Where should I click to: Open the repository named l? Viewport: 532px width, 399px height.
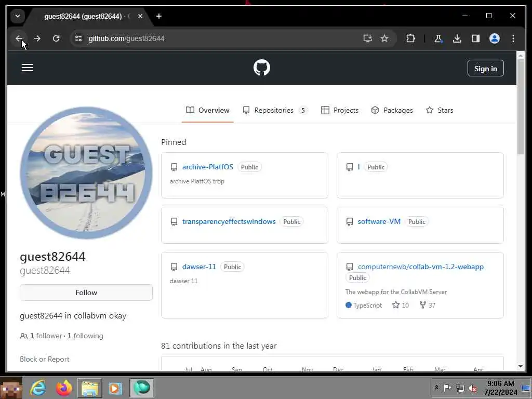(x=358, y=167)
